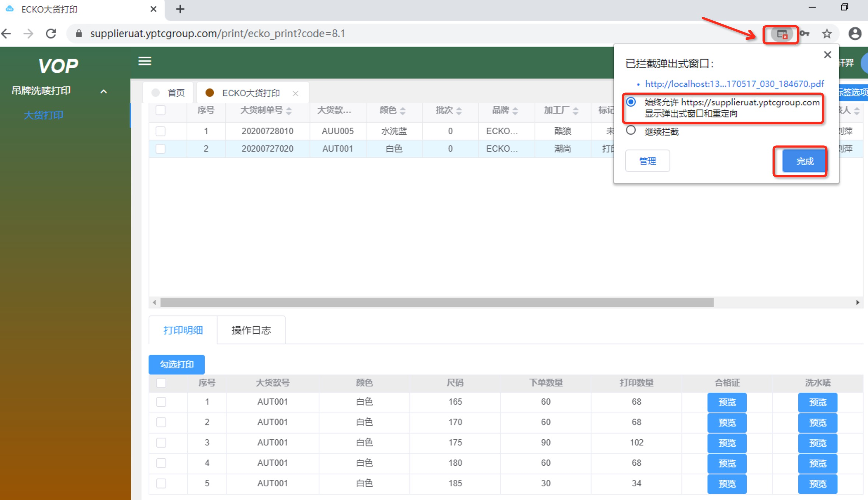This screenshot has width=868, height=500.
Task: Click the blocked pop-up icon in address bar
Action: [x=781, y=34]
